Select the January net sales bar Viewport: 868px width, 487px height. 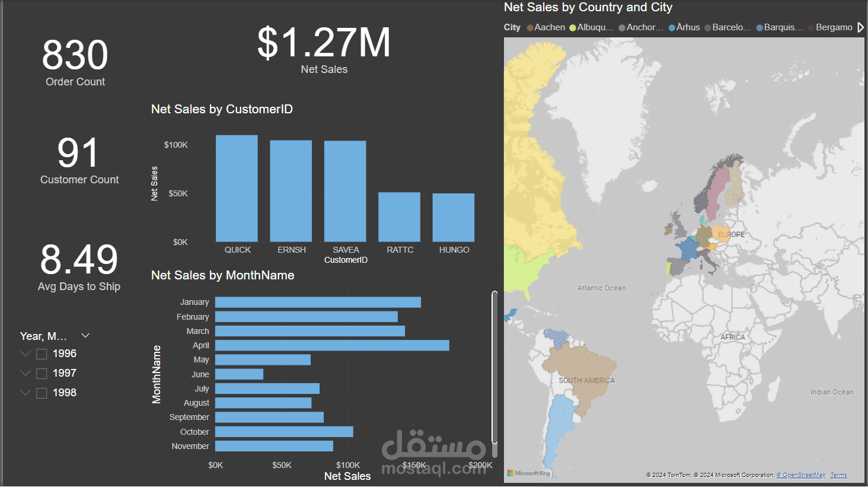click(x=318, y=303)
